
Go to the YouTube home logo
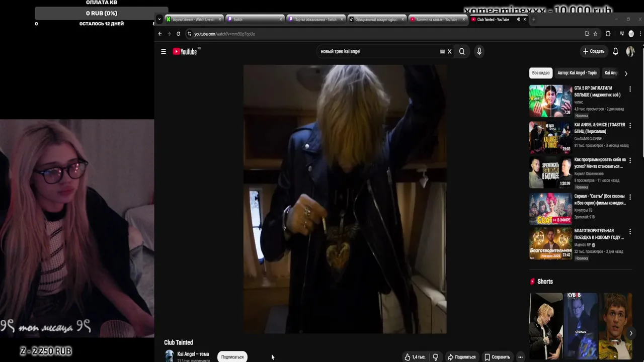point(186,51)
